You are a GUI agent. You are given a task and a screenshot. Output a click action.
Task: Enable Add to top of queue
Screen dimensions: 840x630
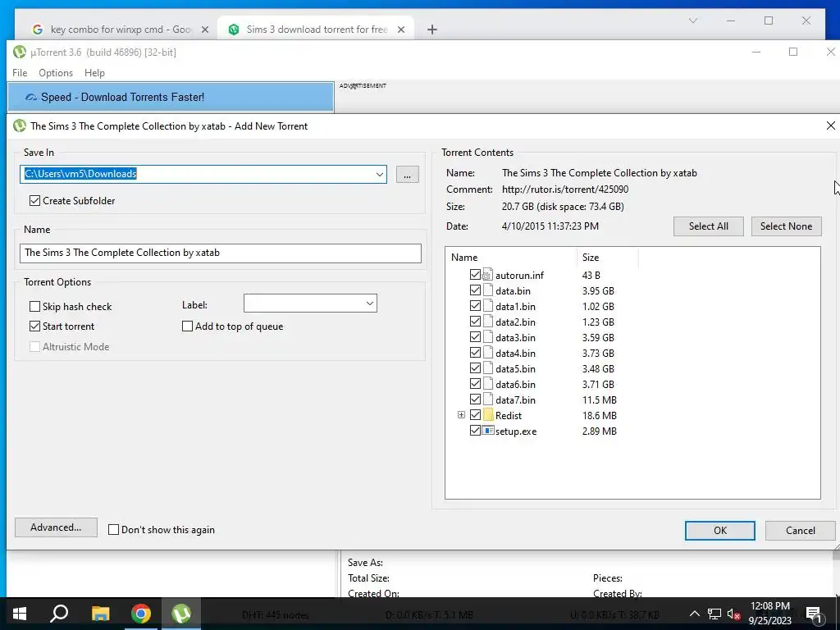[x=188, y=326]
